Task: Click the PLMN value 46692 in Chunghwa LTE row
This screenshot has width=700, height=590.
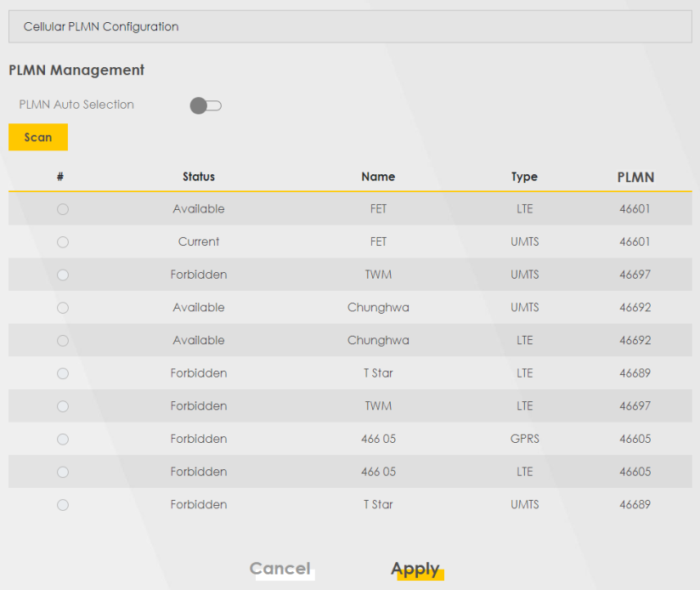Action: [x=635, y=340]
